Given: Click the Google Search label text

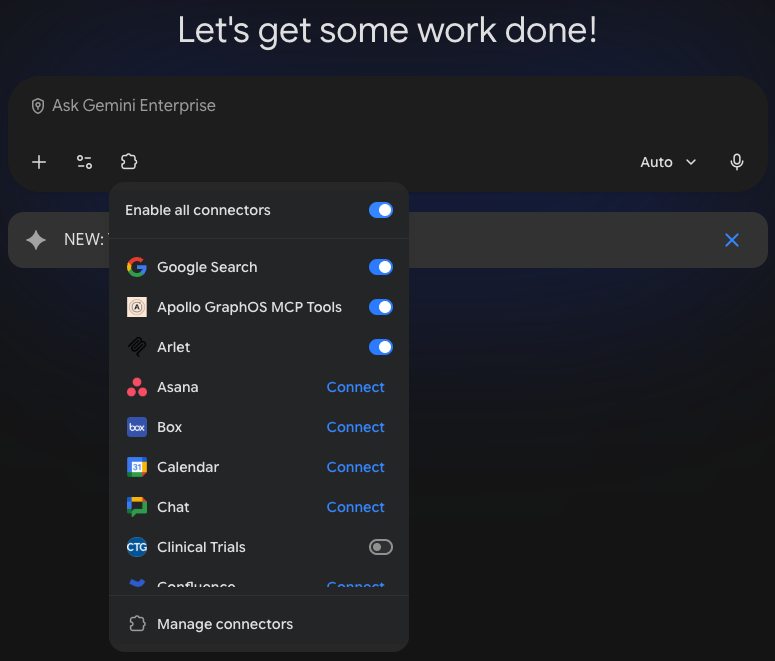Looking at the screenshot, I should [x=207, y=267].
